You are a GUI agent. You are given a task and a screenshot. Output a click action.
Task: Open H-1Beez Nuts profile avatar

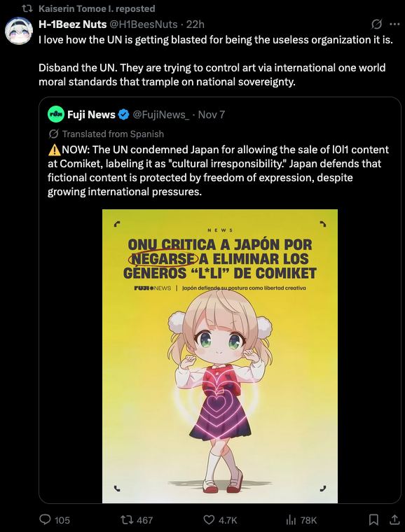pyautogui.click(x=19, y=31)
